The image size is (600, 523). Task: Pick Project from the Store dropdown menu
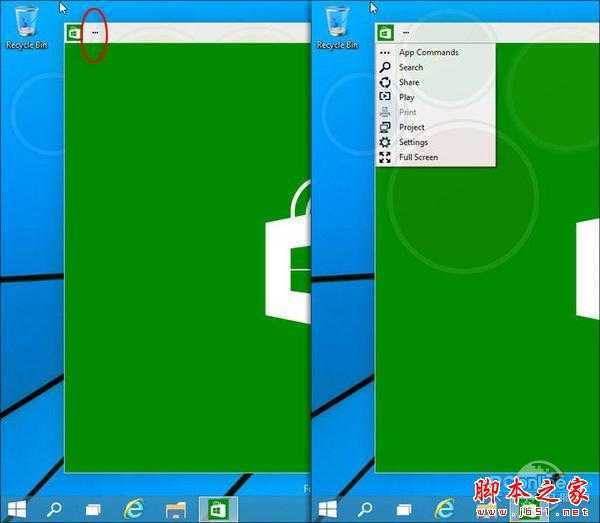(436, 127)
